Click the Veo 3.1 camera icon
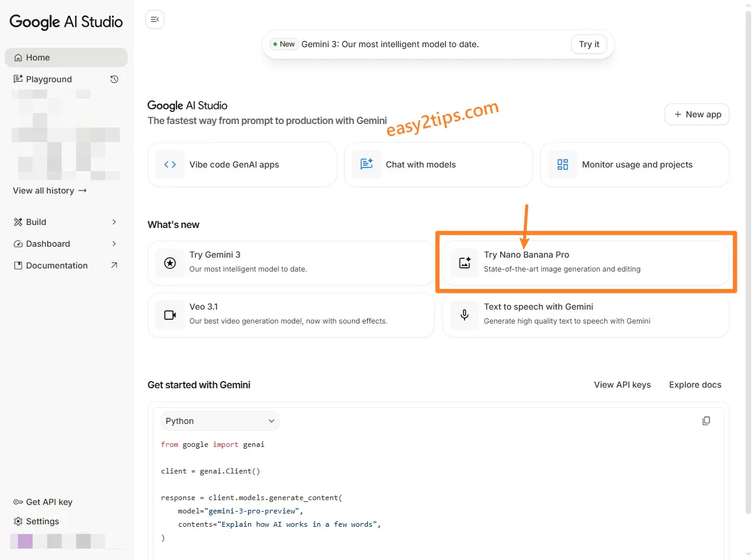 click(x=170, y=315)
